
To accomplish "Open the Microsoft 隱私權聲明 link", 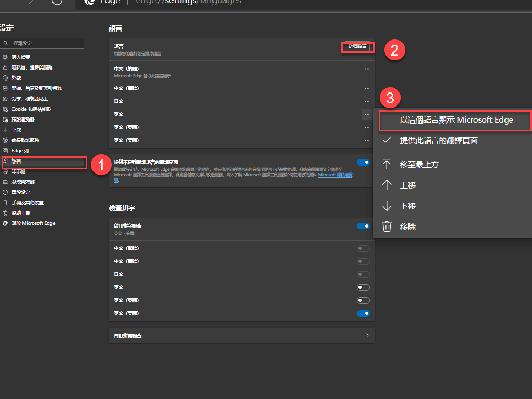I will [x=335, y=175].
